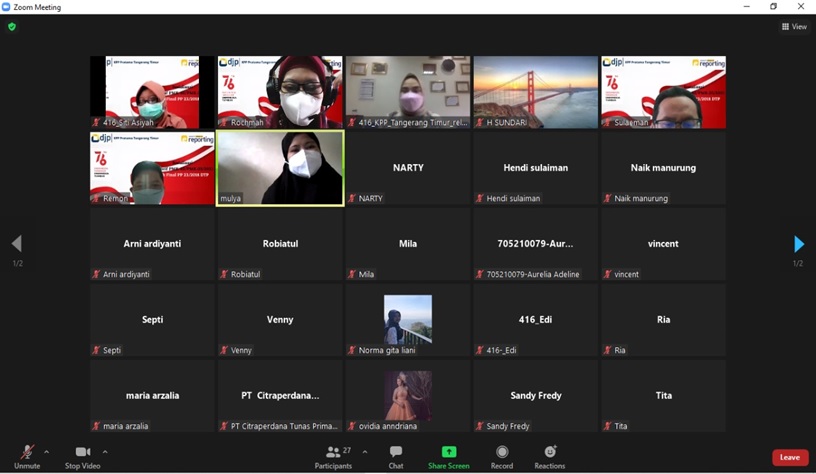Expand the arrow next to Participants
The width and height of the screenshot is (816, 474).
coord(364,452)
